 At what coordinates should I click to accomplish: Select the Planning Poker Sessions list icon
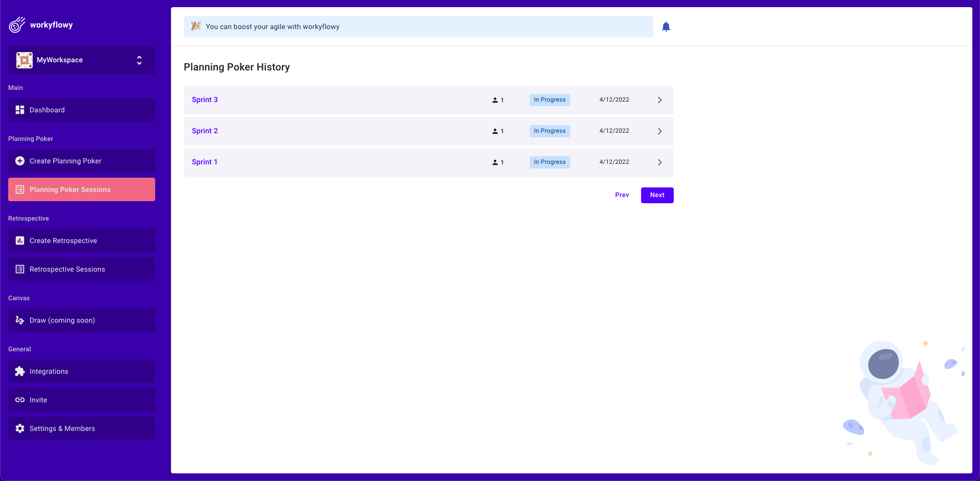click(19, 189)
